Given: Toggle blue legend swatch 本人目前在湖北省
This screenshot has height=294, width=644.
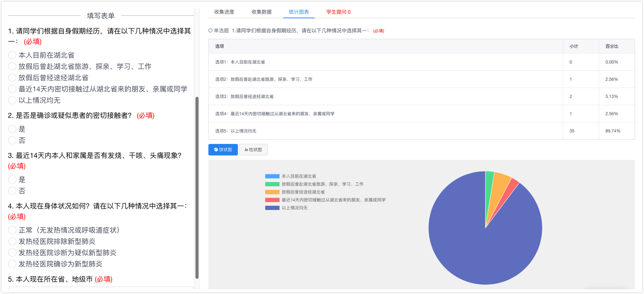Looking at the screenshot, I should point(272,177).
